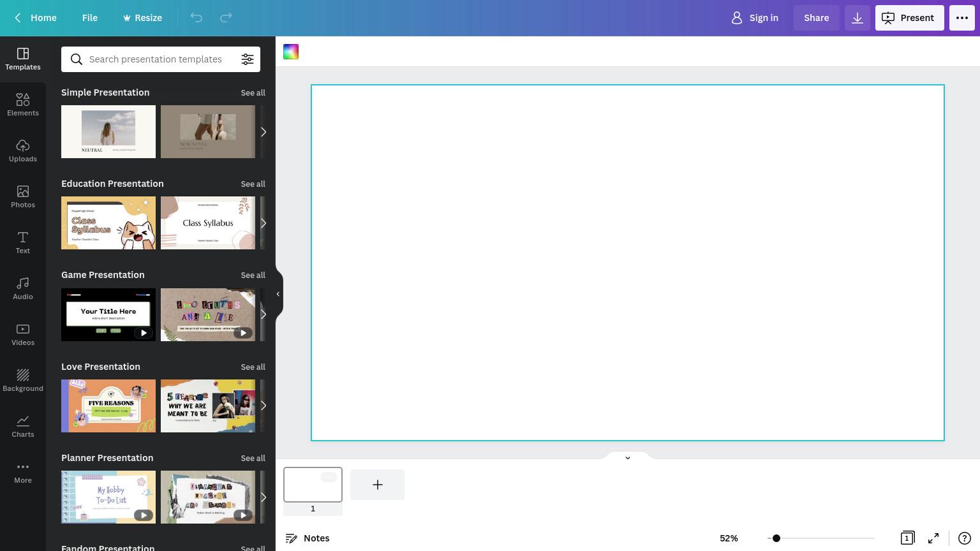Viewport: 980px width, 551px height.
Task: Expand next Planner Presentation templates arrow
Action: pyautogui.click(x=263, y=497)
